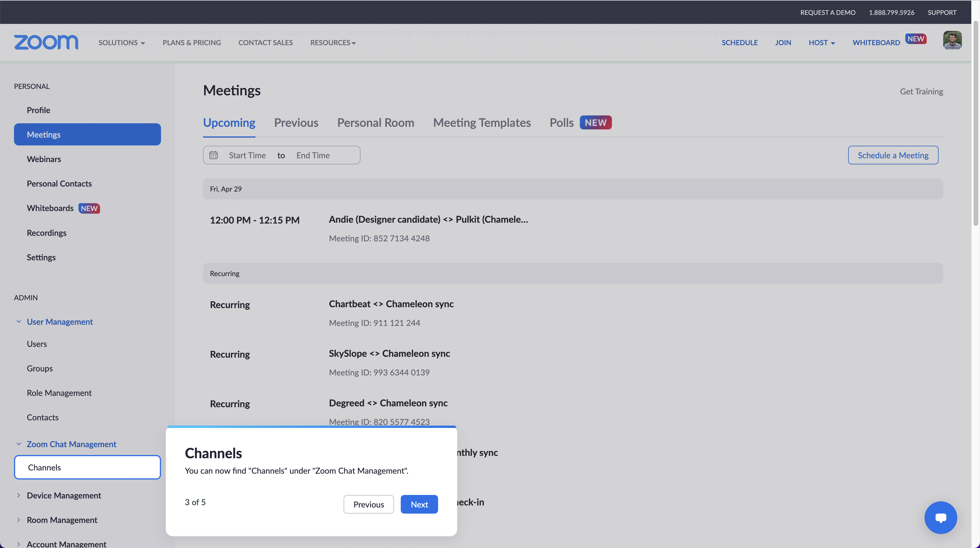The image size is (980, 548).
Task: Click the Schedule link in header
Action: tap(740, 43)
